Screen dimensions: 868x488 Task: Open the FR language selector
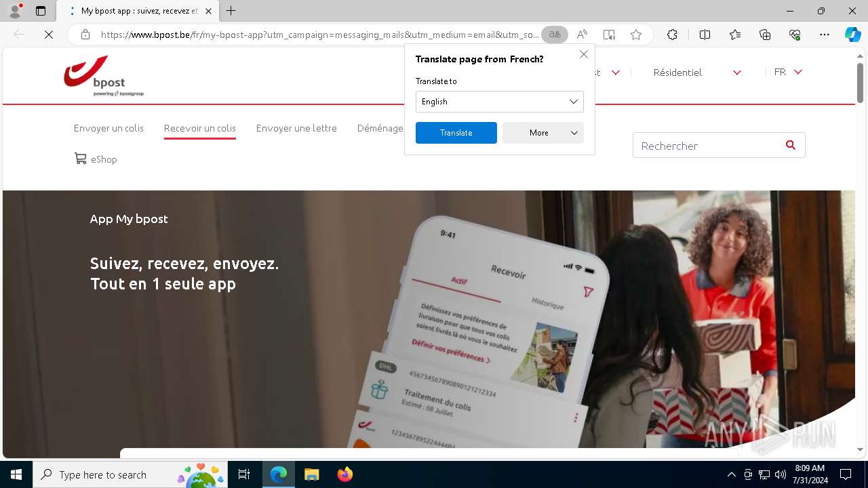(788, 72)
